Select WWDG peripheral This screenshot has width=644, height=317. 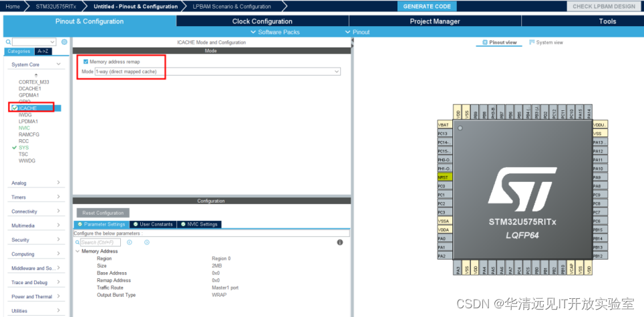(27, 161)
